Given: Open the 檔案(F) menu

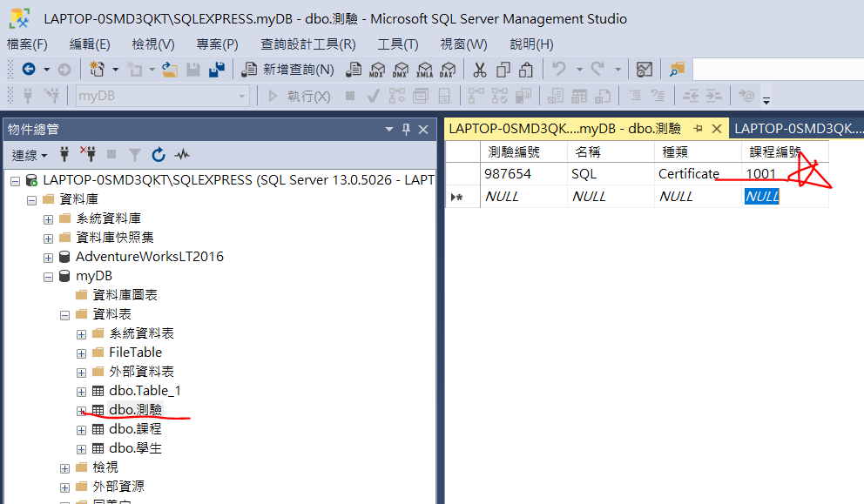Looking at the screenshot, I should pos(27,44).
